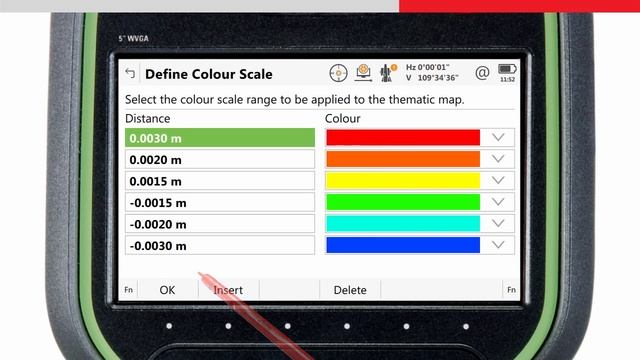
Task: Expand the blue colour dropdown arrow
Action: pos(498,244)
